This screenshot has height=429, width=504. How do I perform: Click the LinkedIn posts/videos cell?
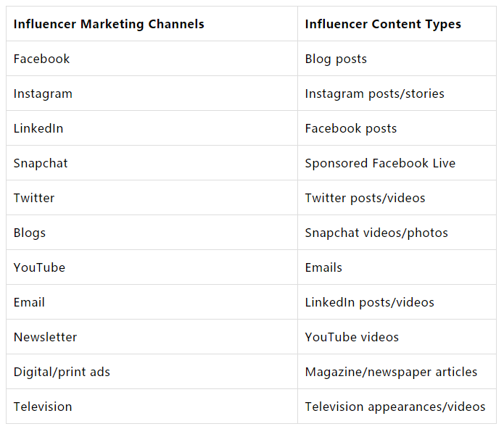397,302
